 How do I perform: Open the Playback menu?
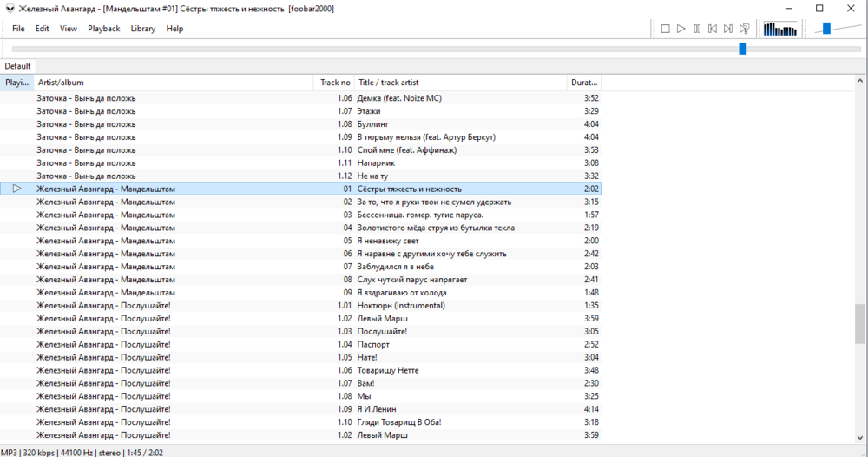(103, 29)
